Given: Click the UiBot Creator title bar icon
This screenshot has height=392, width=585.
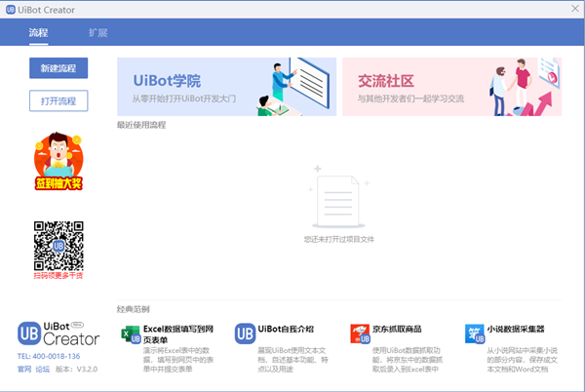Looking at the screenshot, I should point(11,10).
